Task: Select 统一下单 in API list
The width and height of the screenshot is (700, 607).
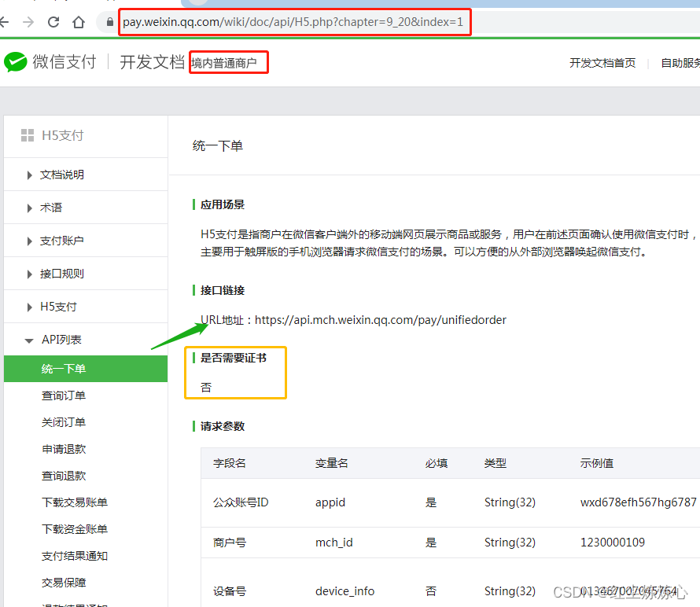Action: (86, 369)
